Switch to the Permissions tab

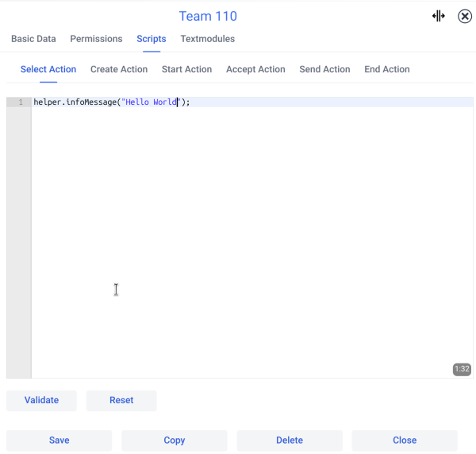[x=96, y=39]
